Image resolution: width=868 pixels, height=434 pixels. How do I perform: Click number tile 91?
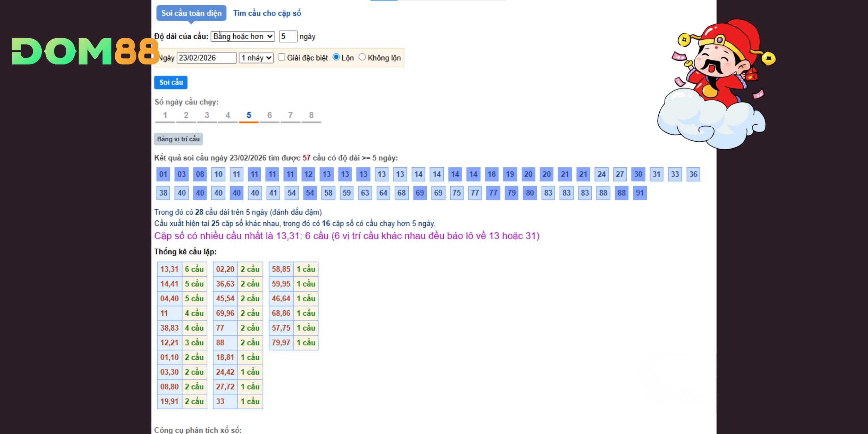(x=640, y=193)
